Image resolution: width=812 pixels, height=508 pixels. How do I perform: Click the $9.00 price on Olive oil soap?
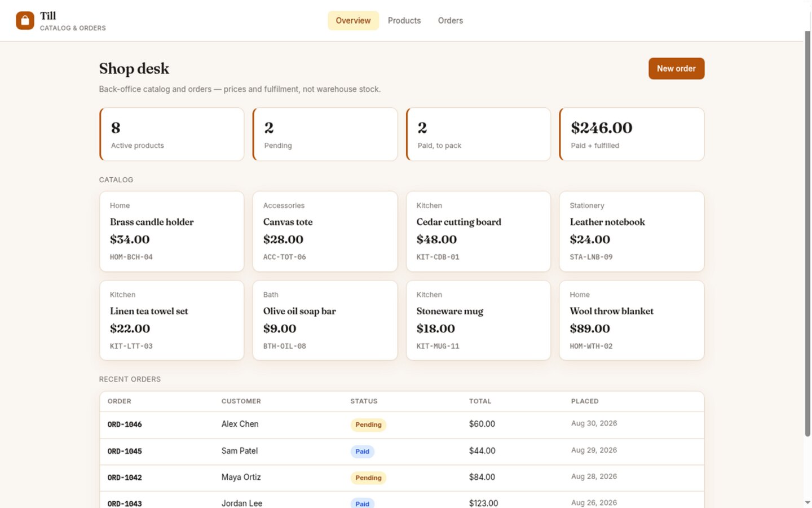point(280,329)
